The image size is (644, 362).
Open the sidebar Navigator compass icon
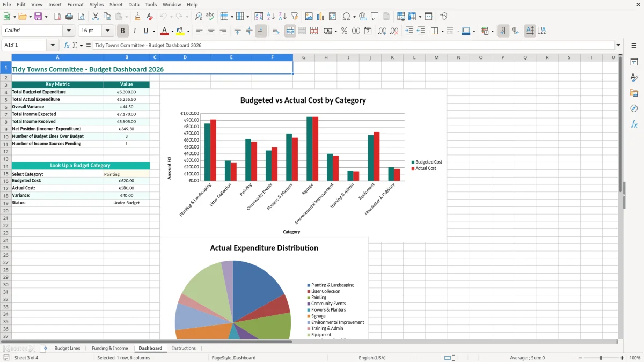click(634, 109)
